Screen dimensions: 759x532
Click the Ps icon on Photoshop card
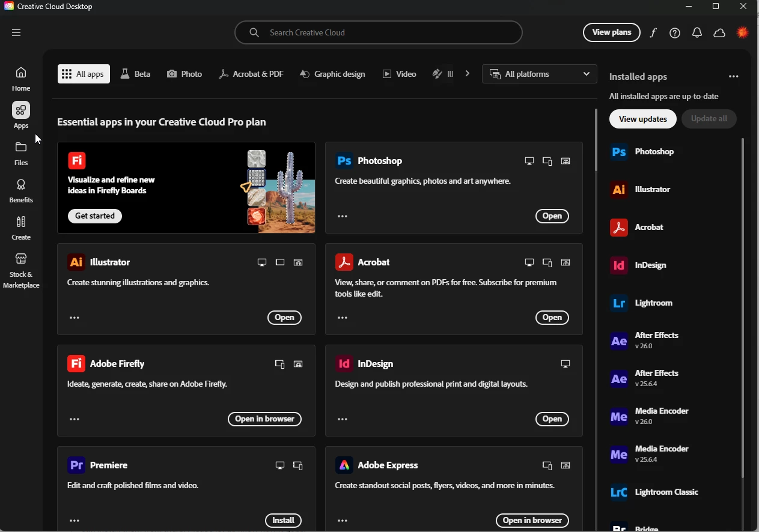point(344,161)
